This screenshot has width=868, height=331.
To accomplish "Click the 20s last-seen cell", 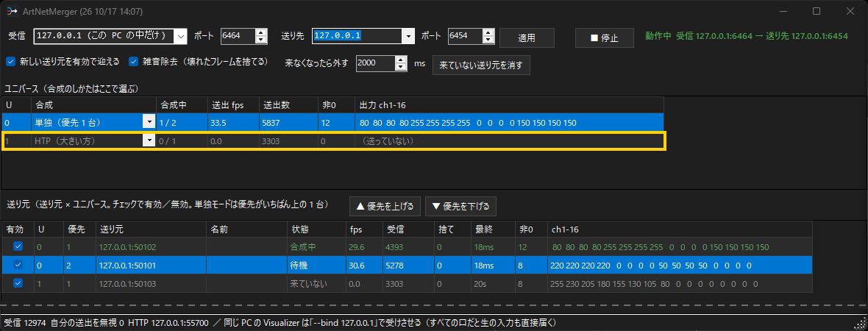I will tap(492, 283).
